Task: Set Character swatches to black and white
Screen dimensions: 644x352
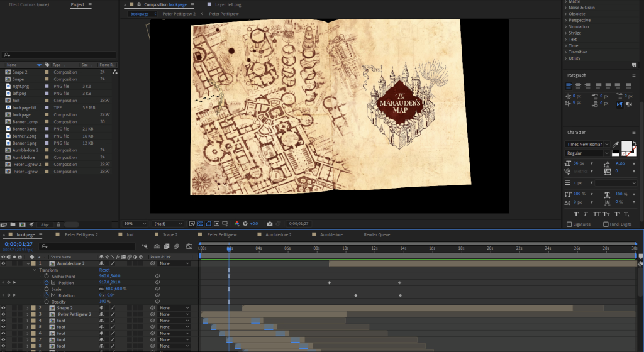Action: click(615, 153)
